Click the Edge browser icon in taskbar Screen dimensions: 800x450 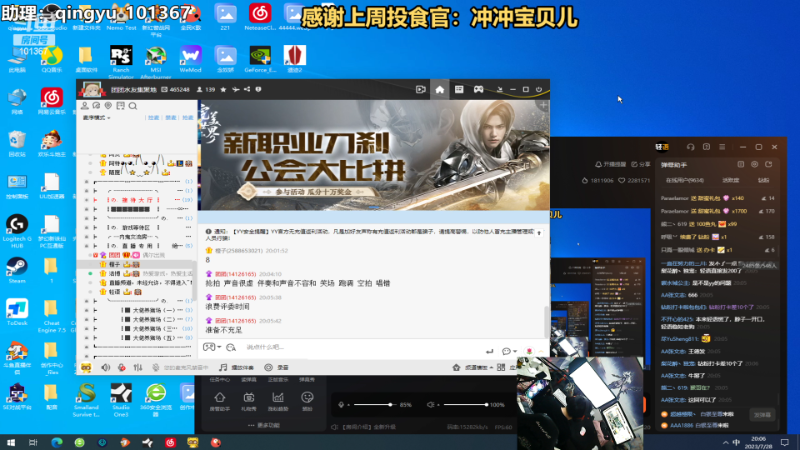click(57, 442)
